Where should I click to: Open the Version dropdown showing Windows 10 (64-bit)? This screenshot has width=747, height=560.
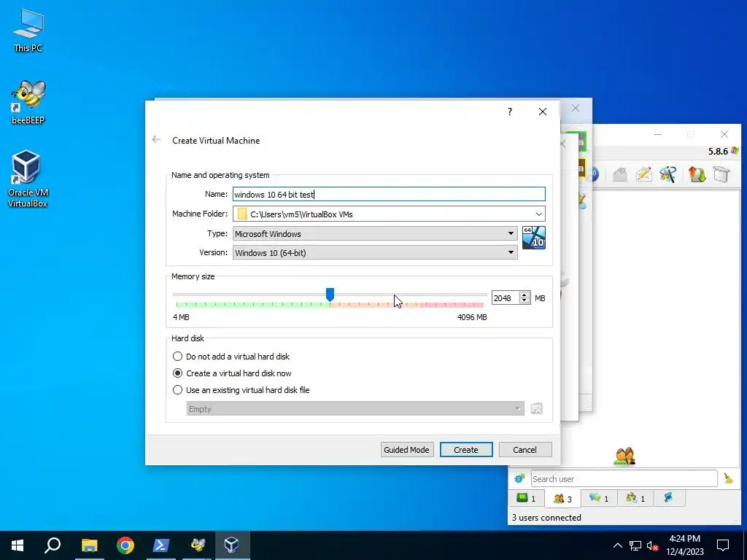375,252
